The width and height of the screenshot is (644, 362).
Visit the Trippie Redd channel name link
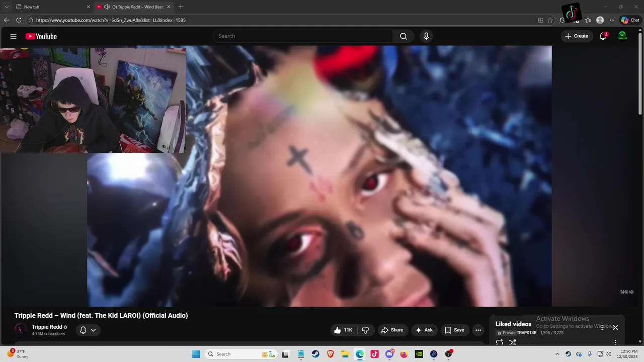[47, 327]
